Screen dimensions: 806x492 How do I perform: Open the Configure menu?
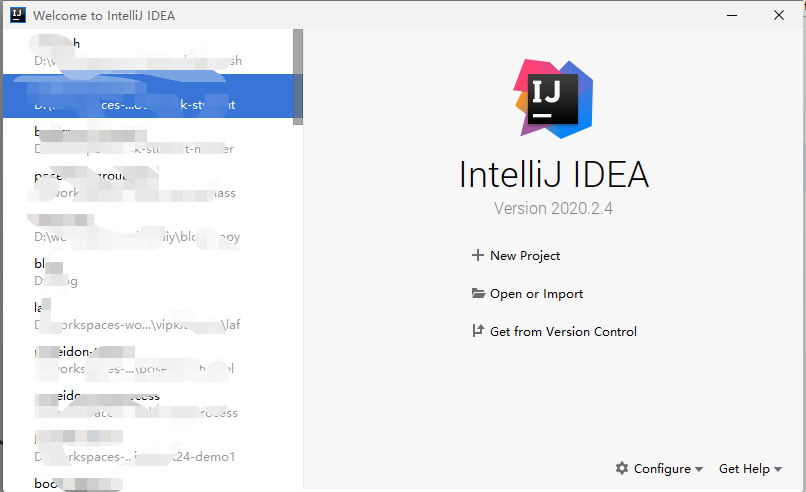[x=659, y=468]
